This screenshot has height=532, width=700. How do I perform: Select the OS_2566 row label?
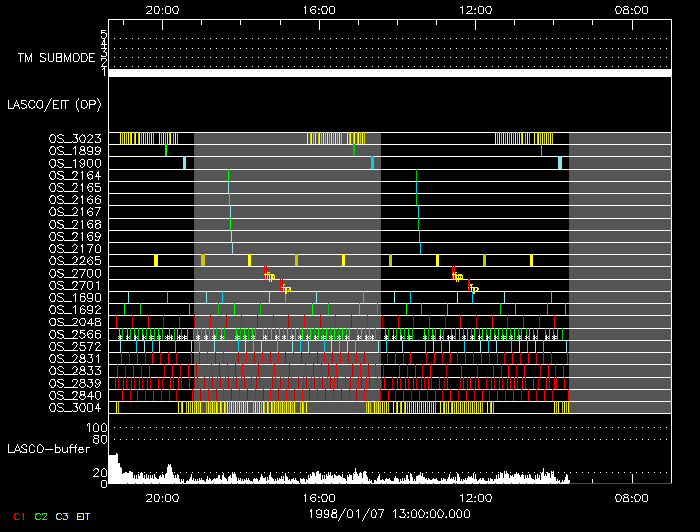tap(75, 334)
